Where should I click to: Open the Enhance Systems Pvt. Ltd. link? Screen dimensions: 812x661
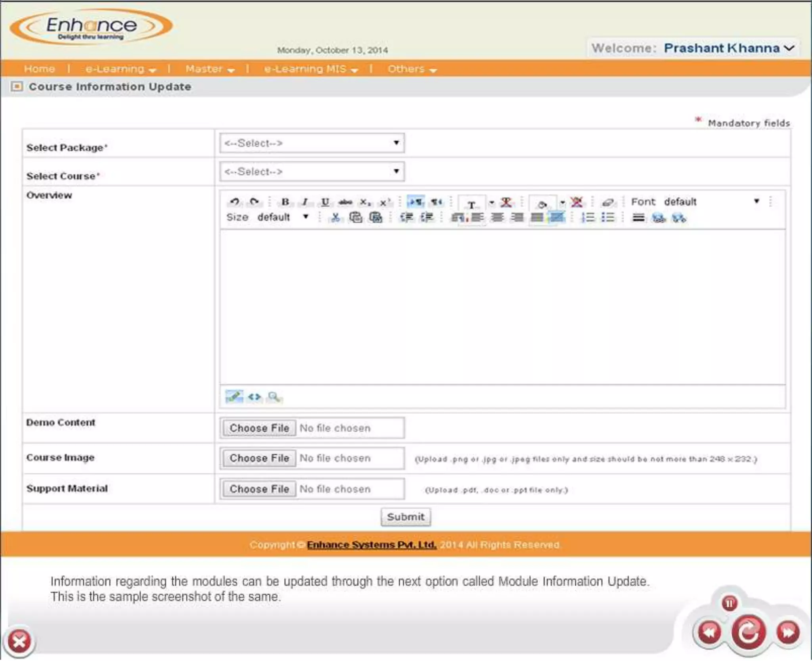[x=372, y=544]
